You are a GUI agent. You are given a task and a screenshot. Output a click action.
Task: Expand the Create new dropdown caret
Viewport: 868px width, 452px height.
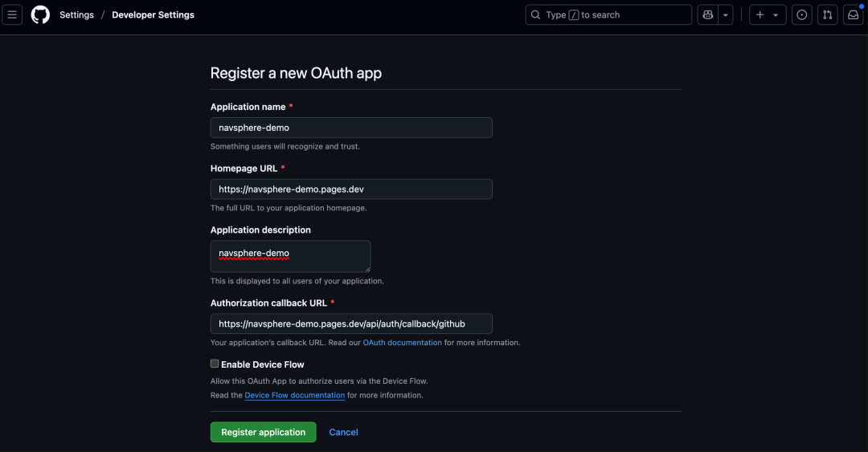(776, 14)
